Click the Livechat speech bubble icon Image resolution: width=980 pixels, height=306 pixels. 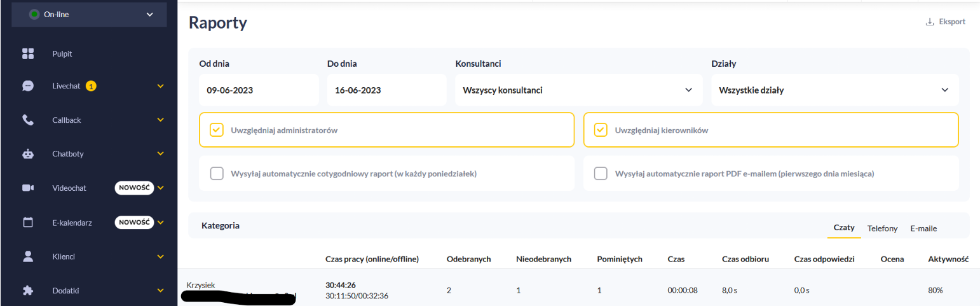(28, 86)
